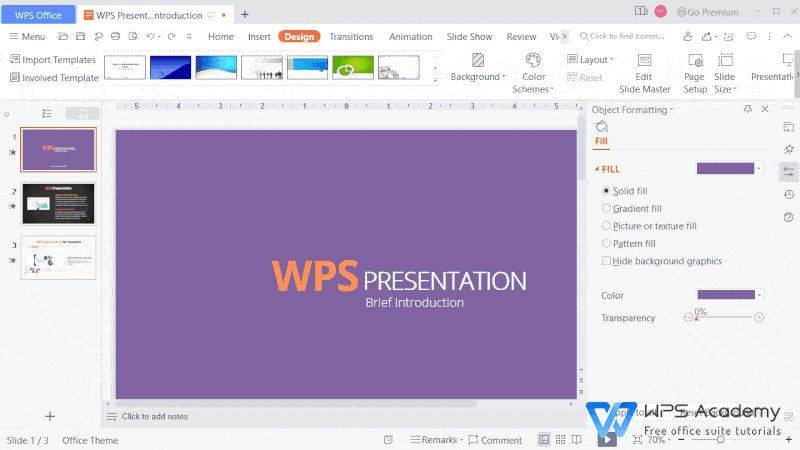This screenshot has height=450, width=800.
Task: Click the Print Preview icon
Action: click(133, 36)
